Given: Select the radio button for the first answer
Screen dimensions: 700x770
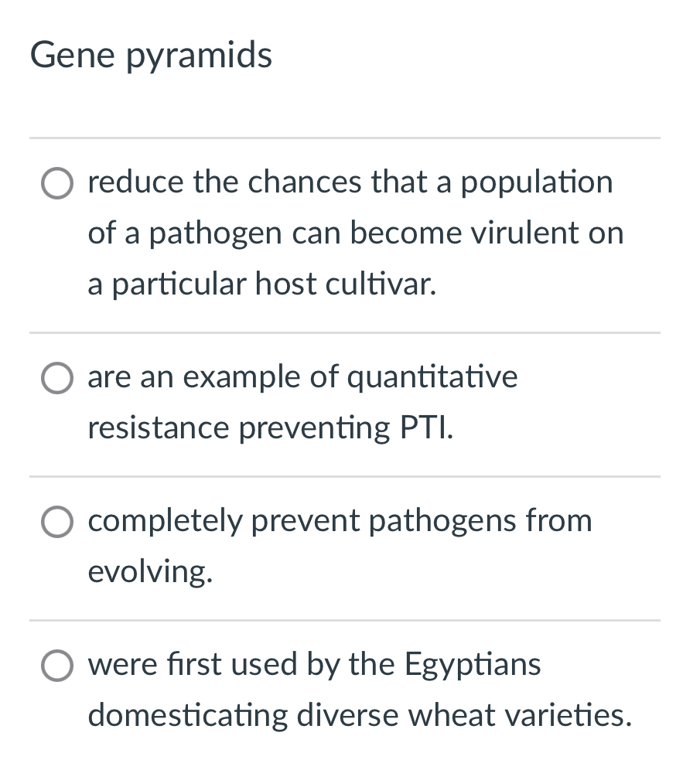Looking at the screenshot, I should click(57, 183).
